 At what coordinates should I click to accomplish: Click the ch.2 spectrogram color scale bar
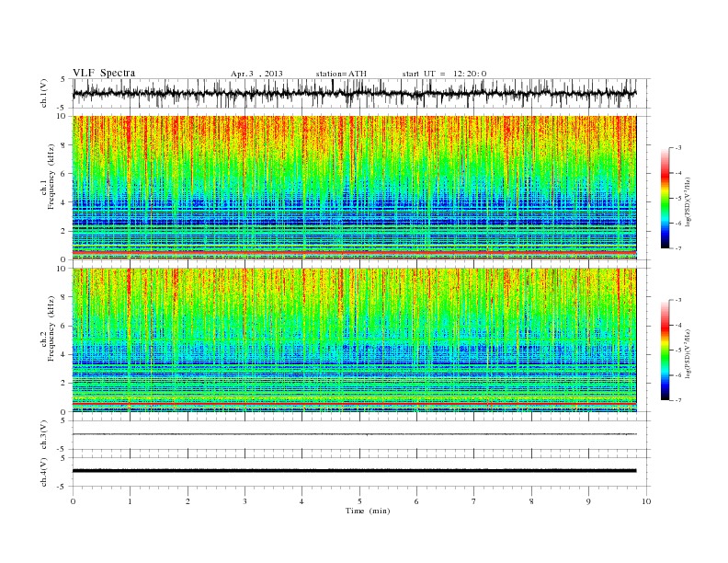[665, 350]
